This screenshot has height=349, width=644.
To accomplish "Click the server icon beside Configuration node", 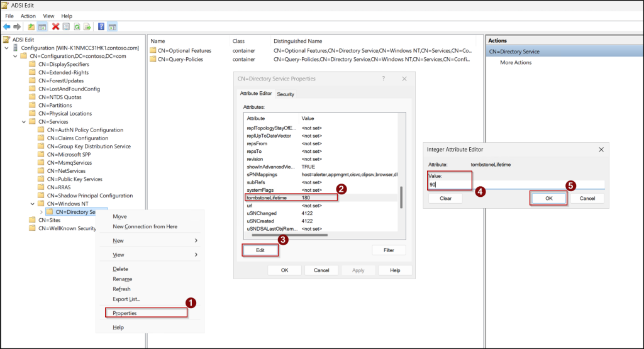I will [16, 48].
